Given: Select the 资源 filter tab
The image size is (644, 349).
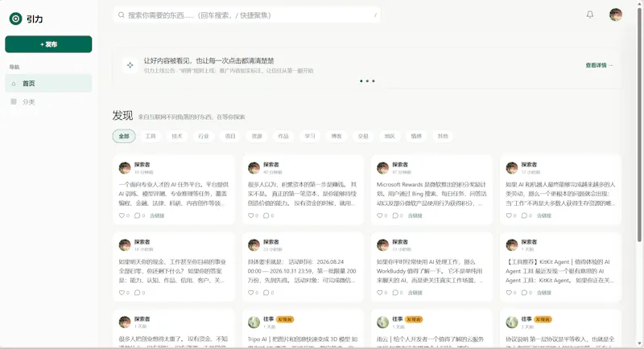Looking at the screenshot, I should point(257,136).
